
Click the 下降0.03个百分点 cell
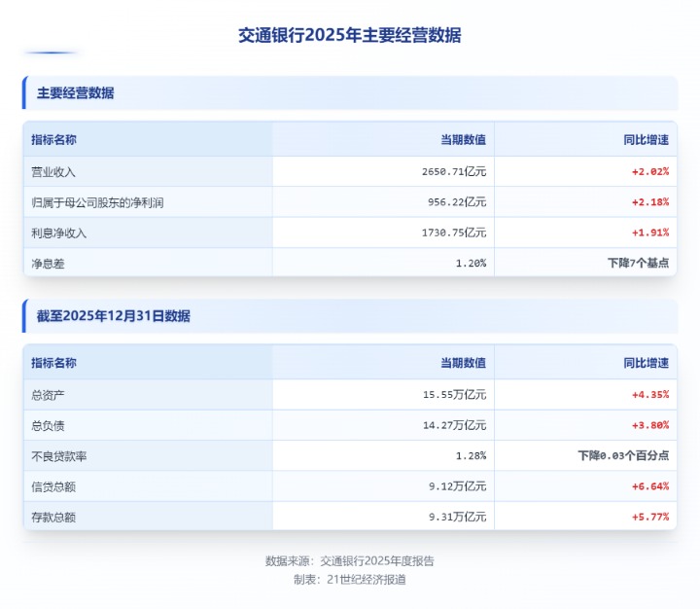(x=623, y=455)
